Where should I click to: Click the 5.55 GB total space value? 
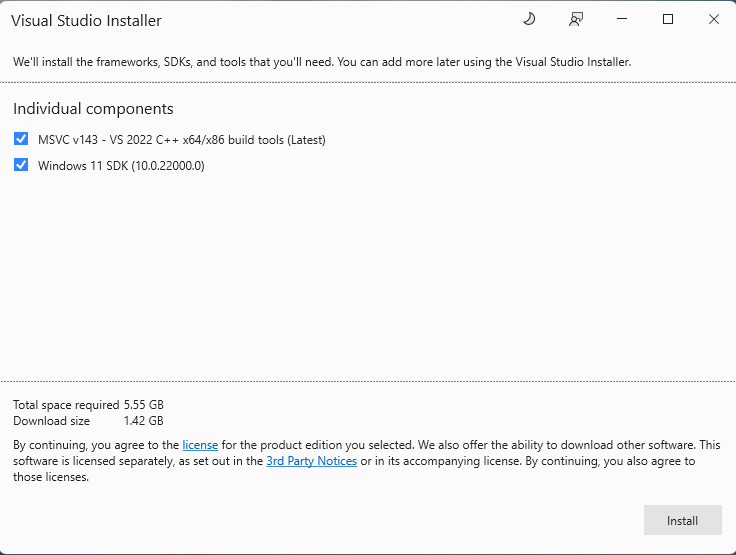pyautogui.click(x=144, y=405)
